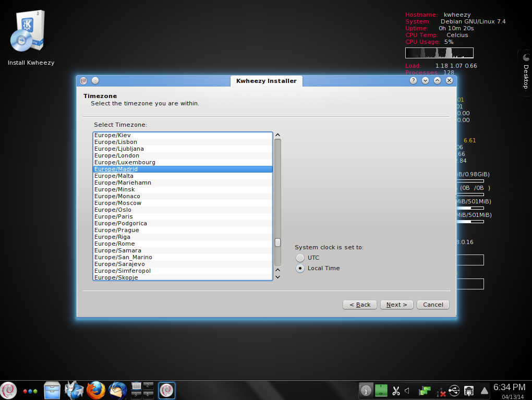Image resolution: width=532 pixels, height=400 pixels.
Task: Select Europe/Podgorica timezone
Action: coord(183,223)
